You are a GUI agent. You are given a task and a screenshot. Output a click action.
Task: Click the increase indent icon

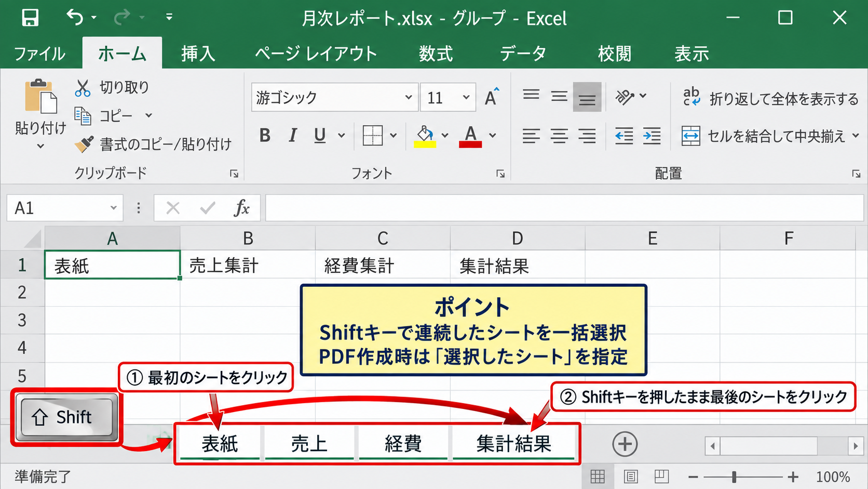[x=652, y=136]
